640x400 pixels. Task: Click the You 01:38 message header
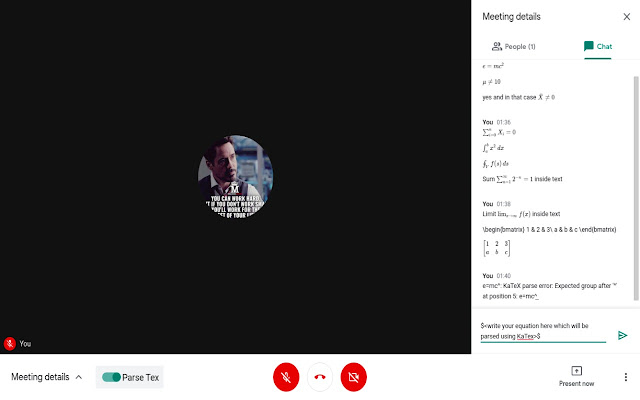(496, 204)
